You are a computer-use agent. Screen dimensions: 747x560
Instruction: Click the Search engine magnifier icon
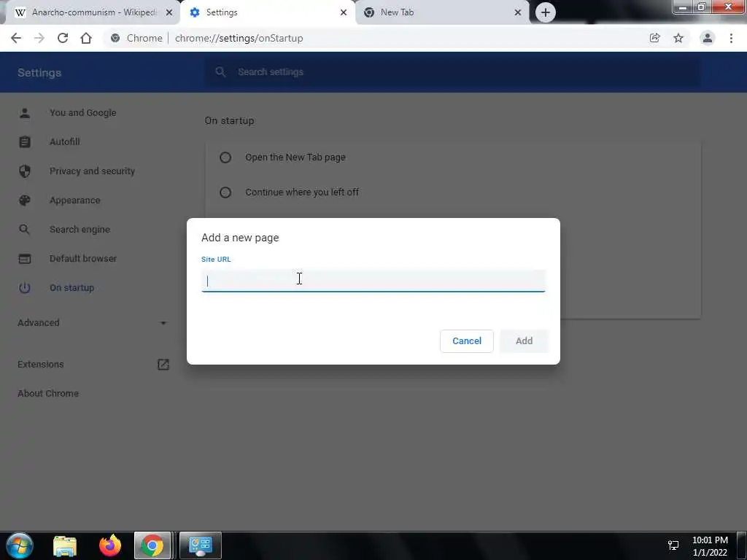tap(24, 230)
